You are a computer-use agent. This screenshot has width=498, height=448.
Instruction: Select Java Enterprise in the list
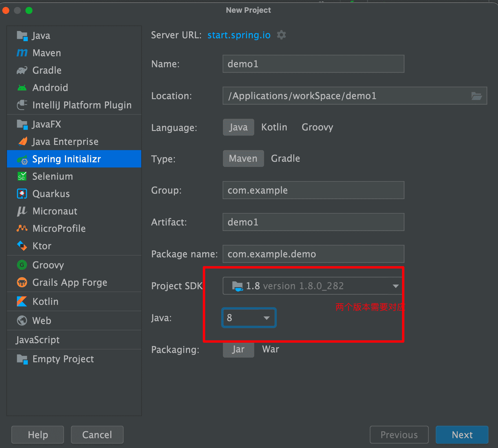click(74, 141)
